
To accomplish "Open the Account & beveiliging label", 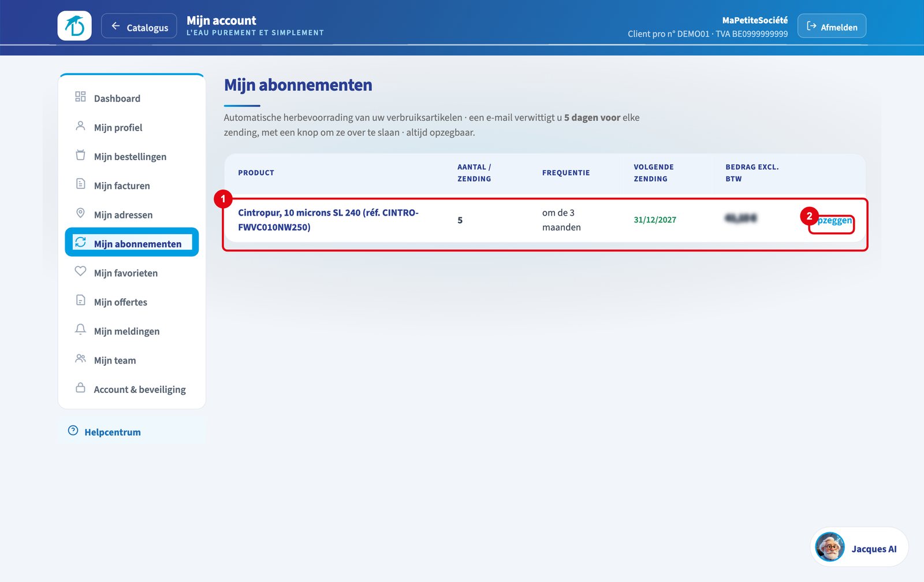I will tap(140, 390).
